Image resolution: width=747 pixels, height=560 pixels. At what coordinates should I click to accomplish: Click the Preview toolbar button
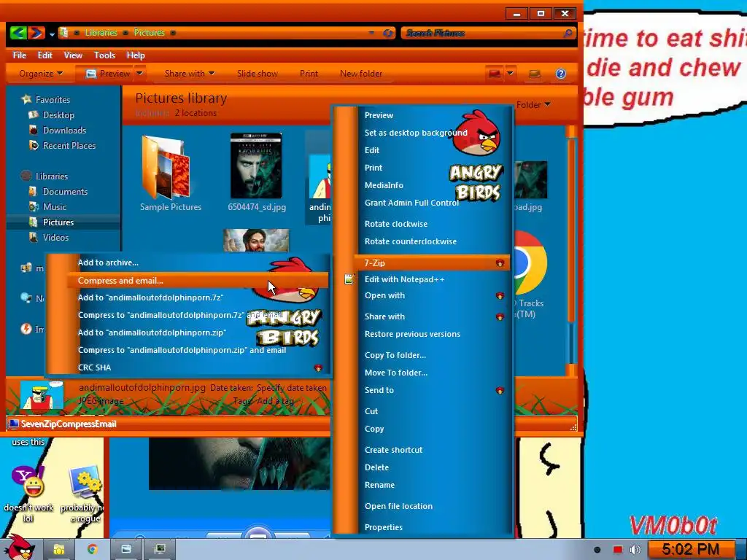click(109, 74)
